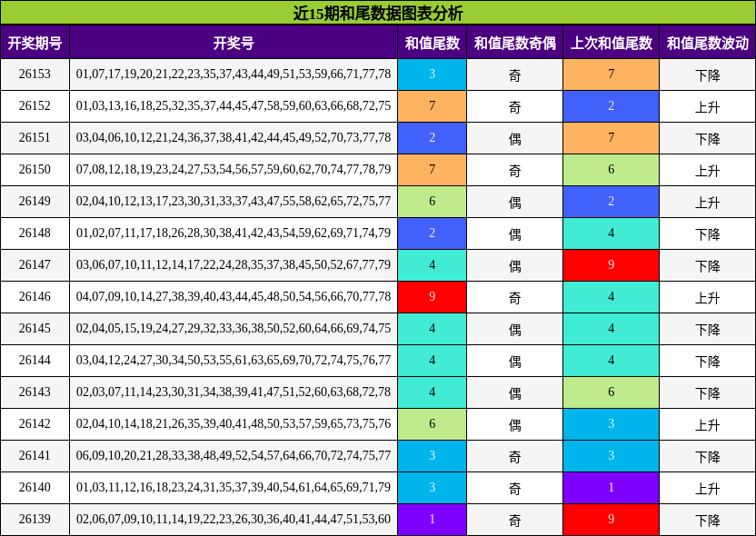This screenshot has height=536, width=756.
Task: Select period number 26146
Action: click(35, 297)
